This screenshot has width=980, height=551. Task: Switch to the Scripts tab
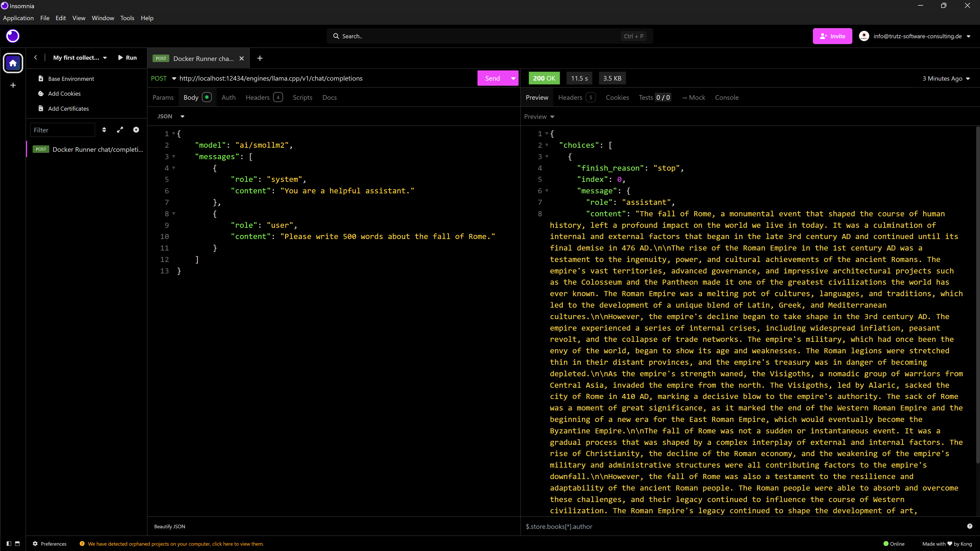tap(302, 97)
